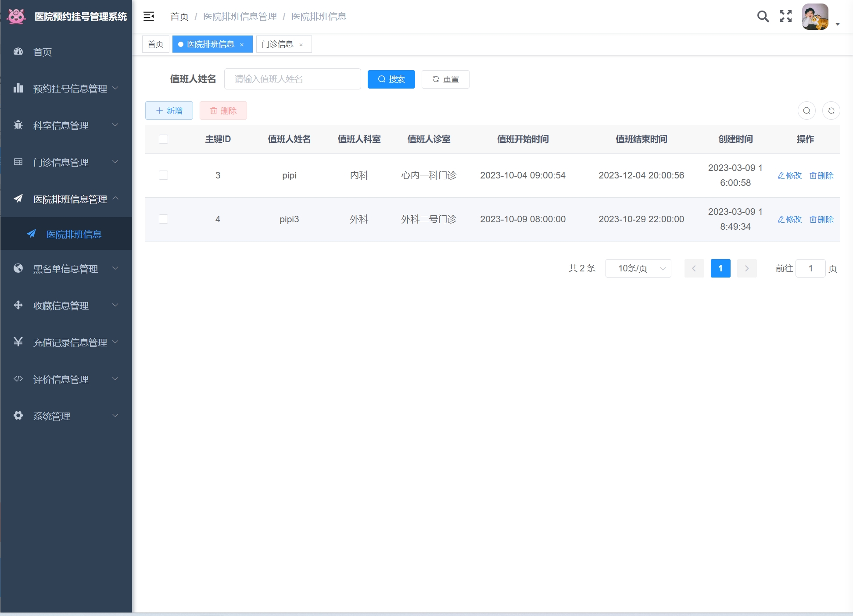853x616 pixels.
Task: Click the round search toggle icon above the table
Action: pyautogui.click(x=806, y=111)
